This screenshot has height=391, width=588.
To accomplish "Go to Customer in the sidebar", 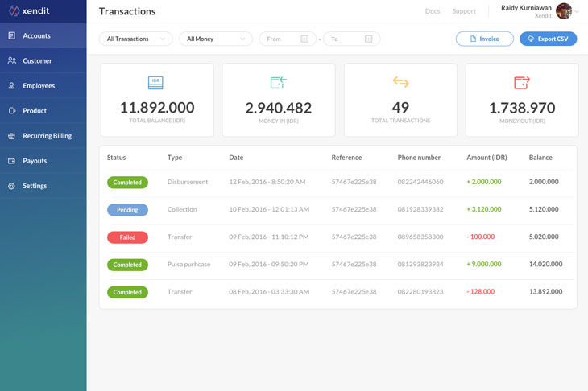I will coord(37,61).
